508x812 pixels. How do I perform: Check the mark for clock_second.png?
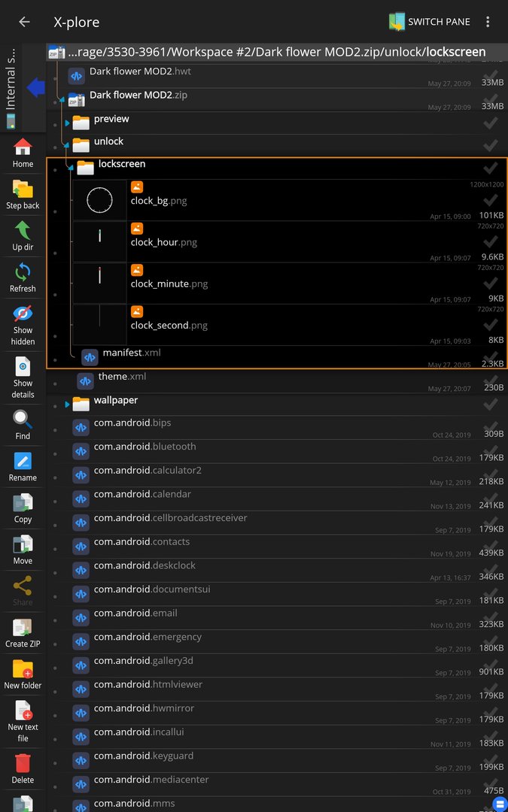tap(491, 324)
